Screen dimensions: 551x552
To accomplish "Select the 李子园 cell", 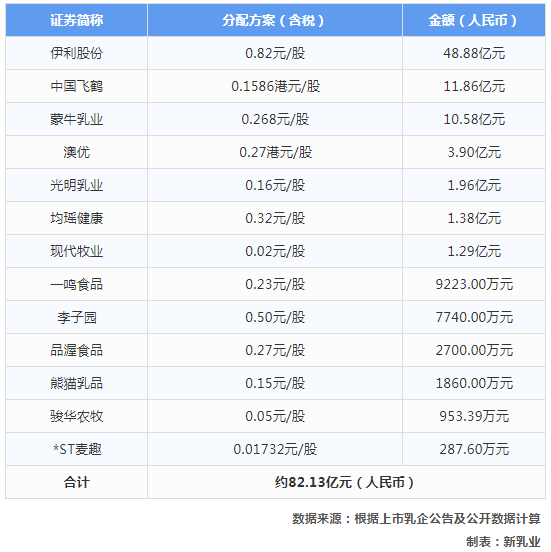I will click(x=76, y=317).
